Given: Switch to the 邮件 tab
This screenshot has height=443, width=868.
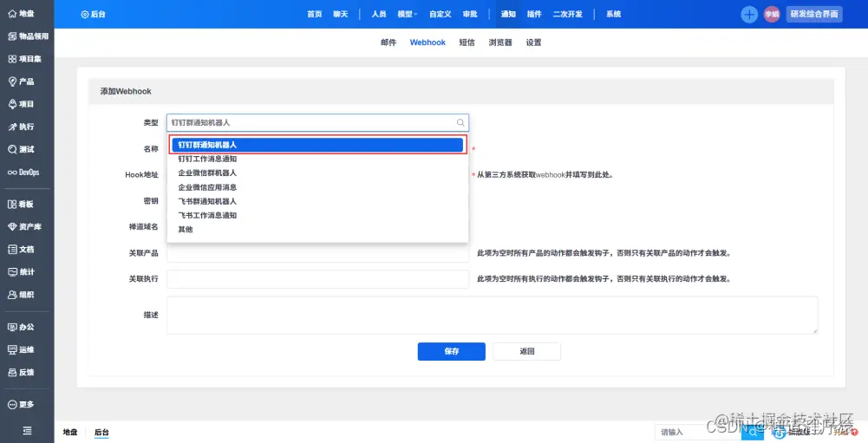Looking at the screenshot, I should (388, 42).
